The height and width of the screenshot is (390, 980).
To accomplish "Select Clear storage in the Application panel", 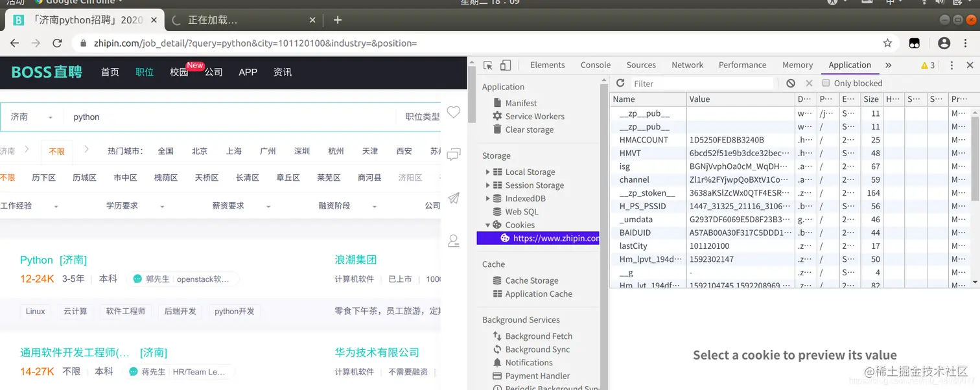I will [x=529, y=130].
